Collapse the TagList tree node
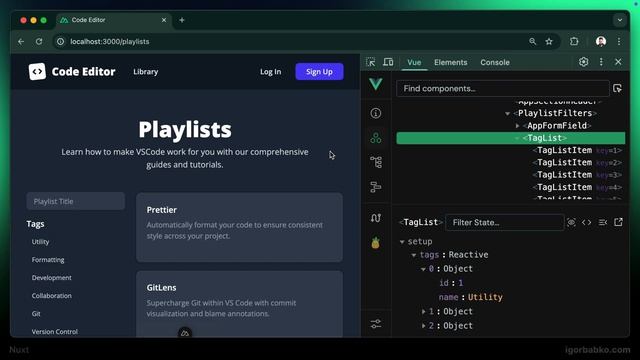Image resolution: width=640 pixels, height=360 pixels. [x=517, y=138]
